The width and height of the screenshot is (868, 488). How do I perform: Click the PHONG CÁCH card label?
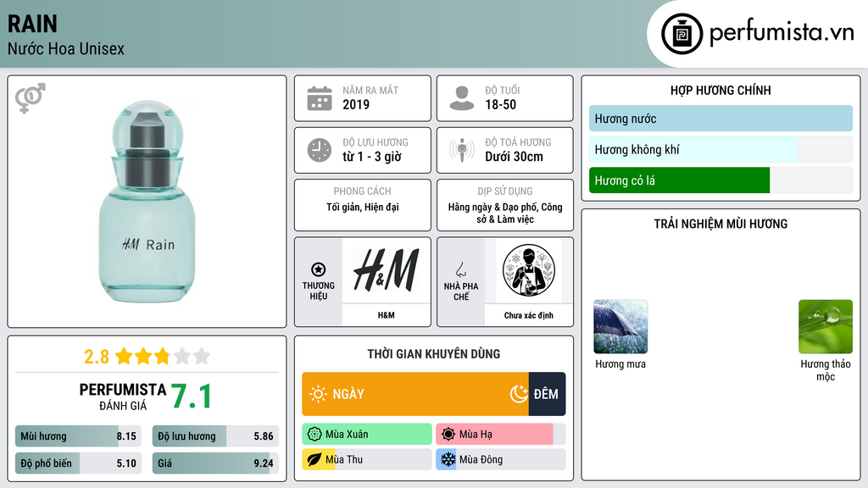[363, 191]
